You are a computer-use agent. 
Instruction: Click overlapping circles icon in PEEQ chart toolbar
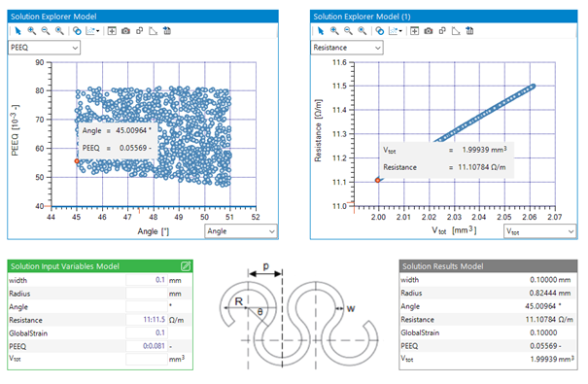click(x=77, y=31)
